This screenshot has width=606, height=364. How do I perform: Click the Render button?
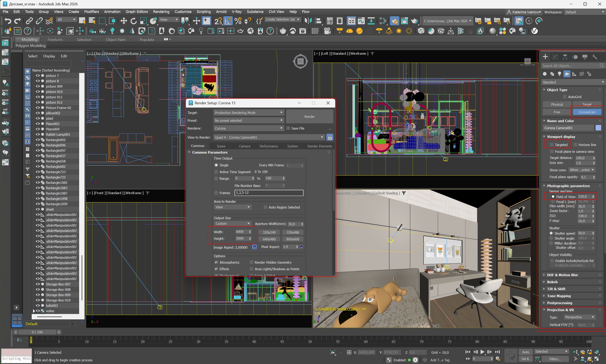(309, 117)
